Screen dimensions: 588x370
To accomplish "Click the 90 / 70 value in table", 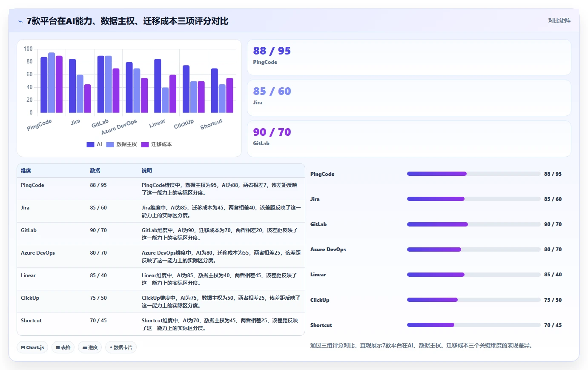I will click(98, 230).
